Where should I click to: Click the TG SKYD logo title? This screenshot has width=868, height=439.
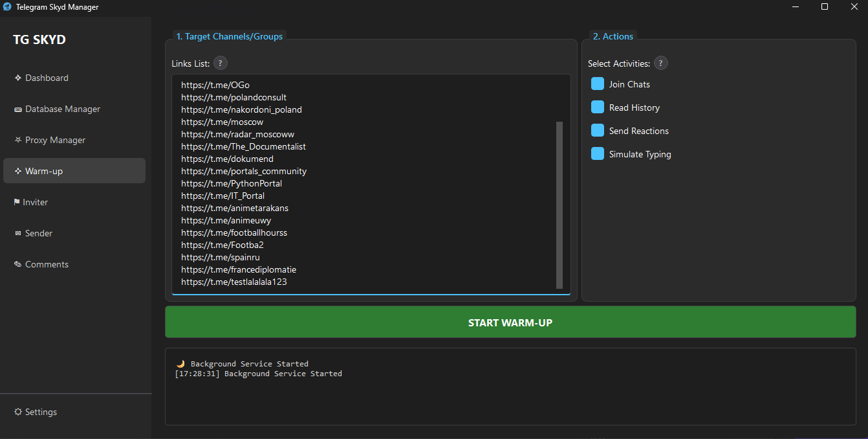[x=39, y=40]
